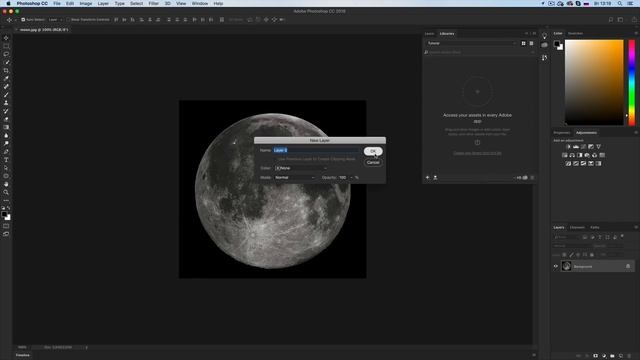Open Auto-Select Layer dropdown in options bar
640x360 pixels.
pos(55,20)
